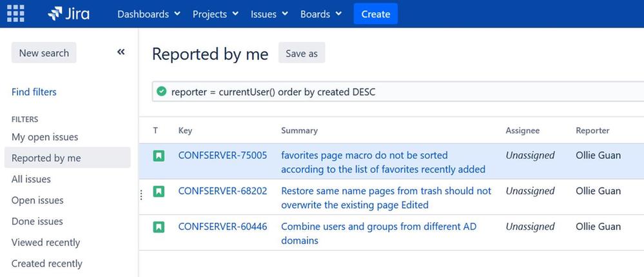Open the app switcher grid icon
The image size is (644, 277).
15,14
